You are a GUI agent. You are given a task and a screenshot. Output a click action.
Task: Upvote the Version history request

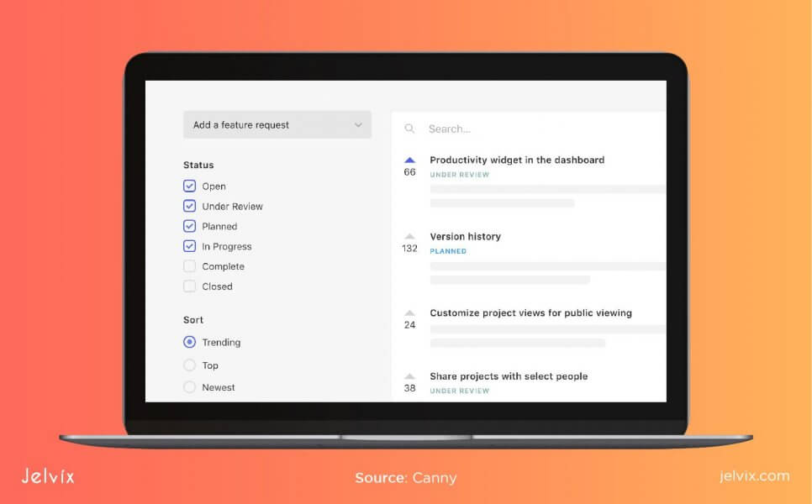[409, 237]
